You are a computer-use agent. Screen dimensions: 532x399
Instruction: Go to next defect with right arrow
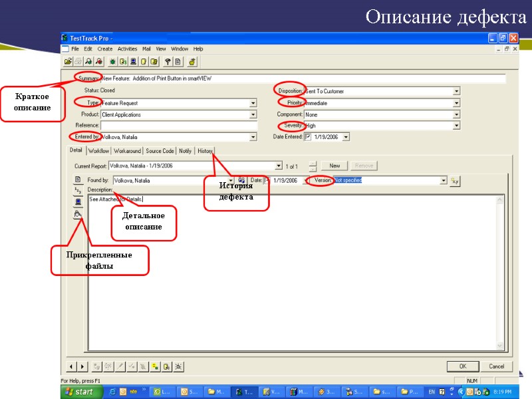[82, 366]
